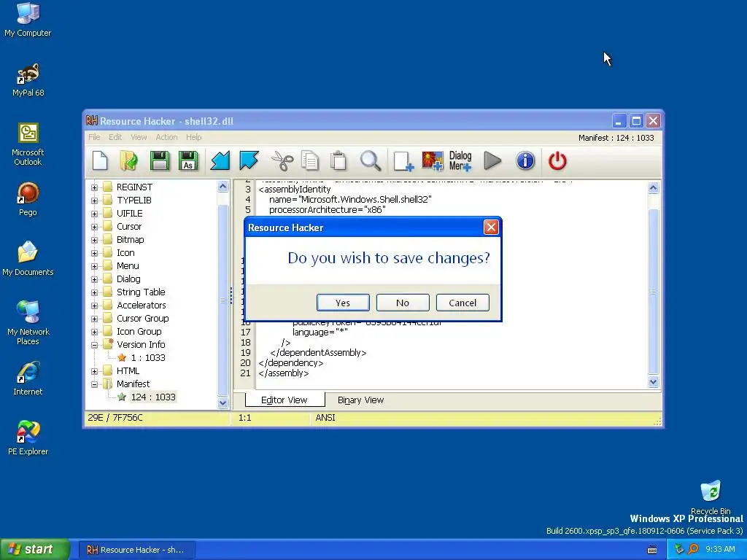Click Yes to save changes

(x=343, y=303)
